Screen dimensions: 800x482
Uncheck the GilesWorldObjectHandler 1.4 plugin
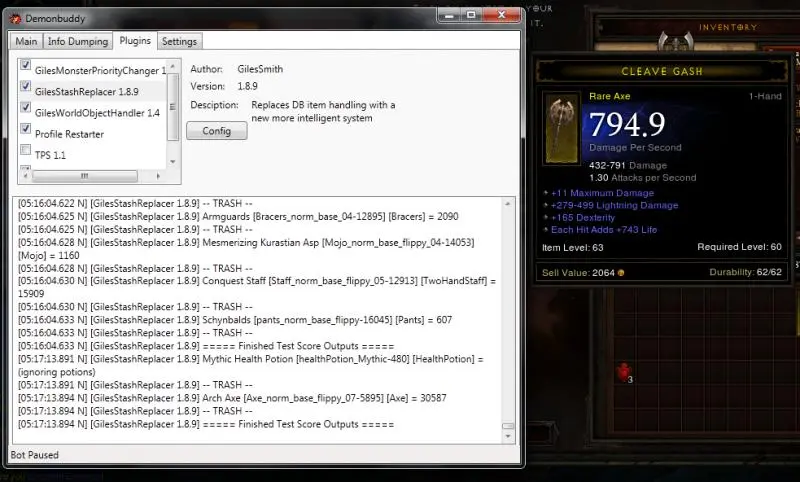point(26,108)
